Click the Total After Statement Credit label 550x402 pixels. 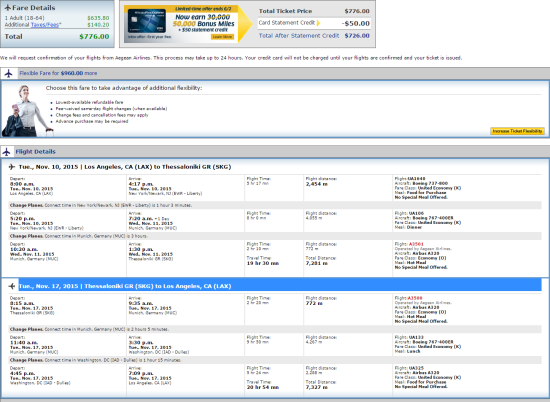click(299, 36)
